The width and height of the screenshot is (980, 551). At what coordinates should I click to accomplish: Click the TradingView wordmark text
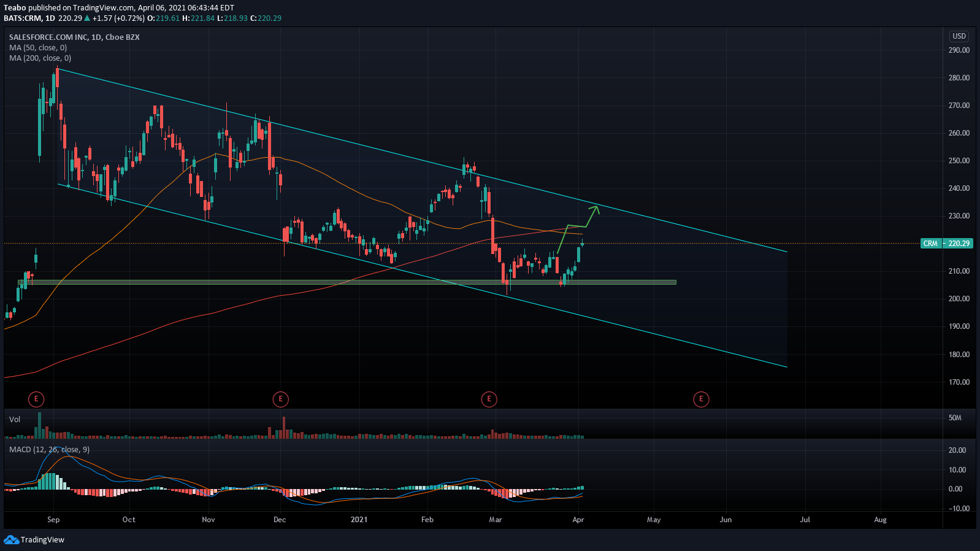point(42,540)
